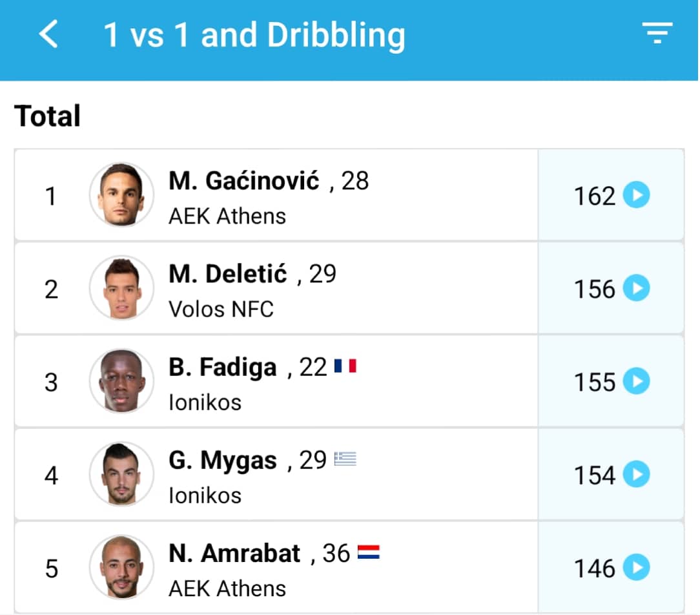
Task: Open AEK Athens under N. Amrabat
Action: pos(227,589)
